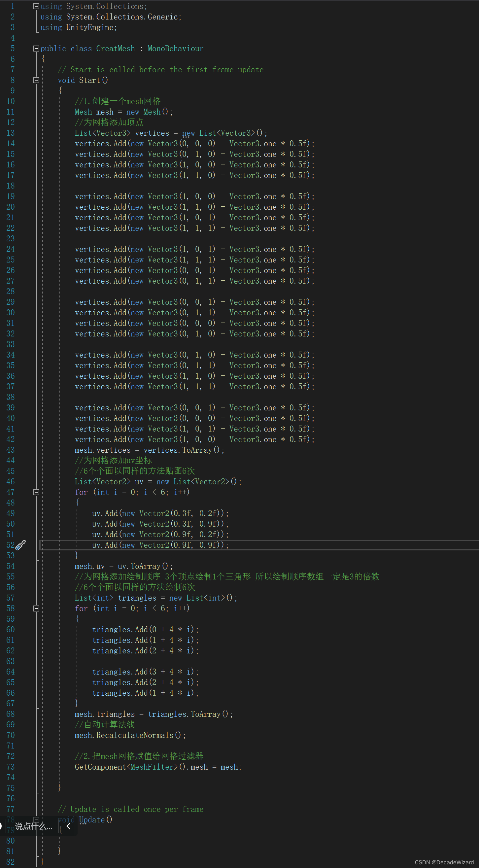This screenshot has height=868, width=479.
Task: Click the 'Update' method name
Action: coord(92,820)
